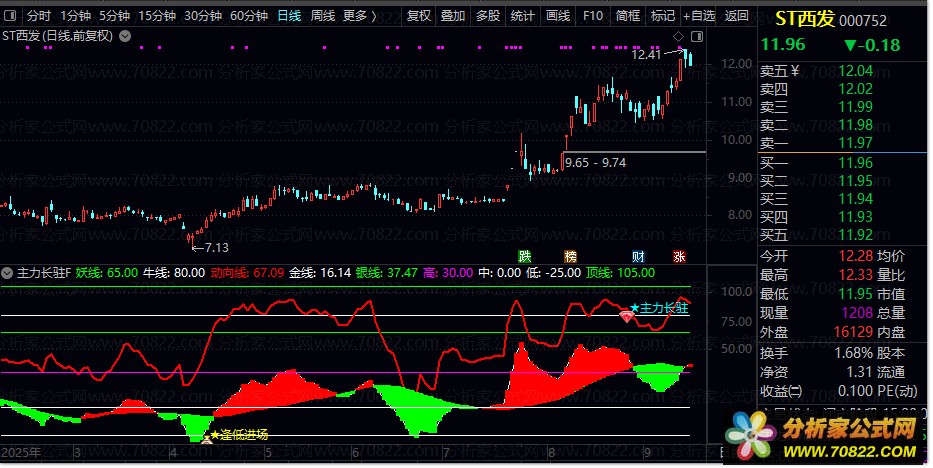Image resolution: width=933 pixels, height=468 pixels.
Task: Click the ST西发 stock name header
Action: [805, 20]
